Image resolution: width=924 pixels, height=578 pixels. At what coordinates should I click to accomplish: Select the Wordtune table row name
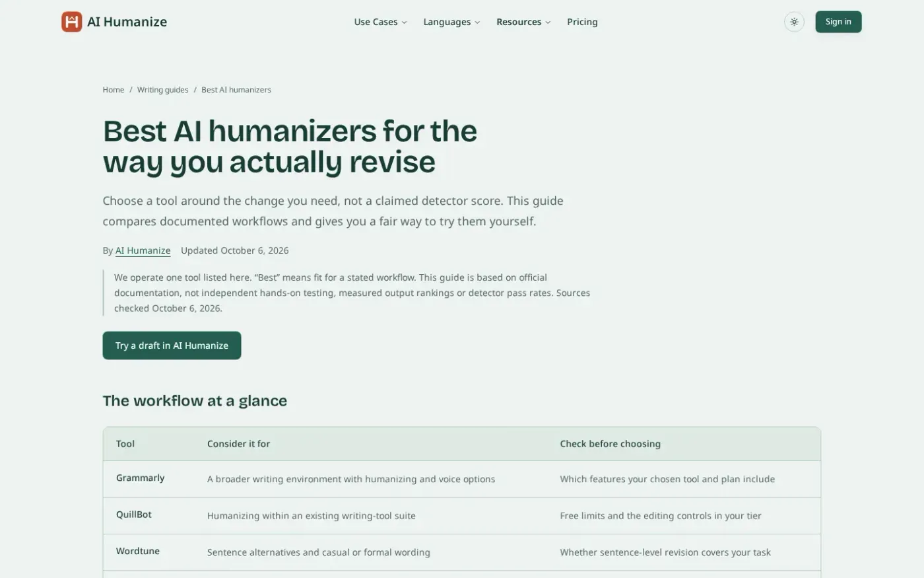click(x=138, y=551)
